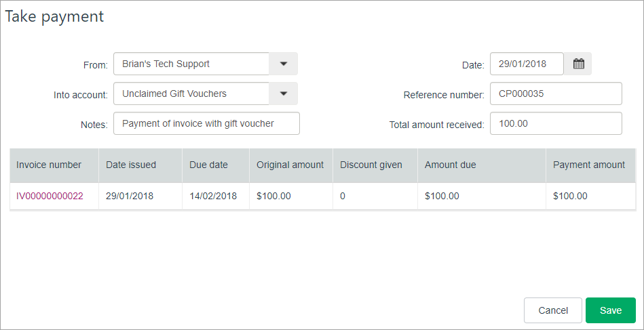644x330 pixels.
Task: Click the Date field 29/01/2018
Action: [527, 64]
